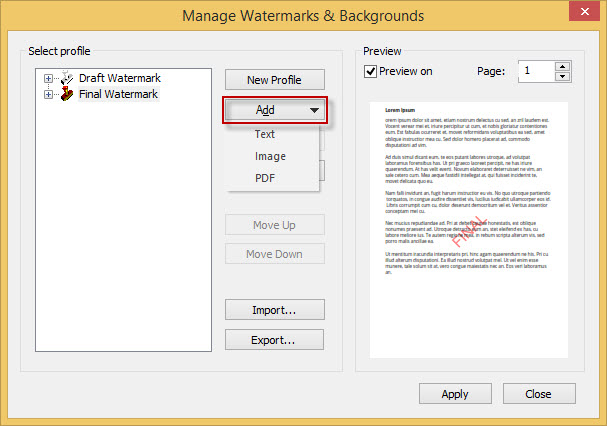The image size is (607, 426).
Task: Choose PDF from the Add menu
Action: pyautogui.click(x=265, y=178)
